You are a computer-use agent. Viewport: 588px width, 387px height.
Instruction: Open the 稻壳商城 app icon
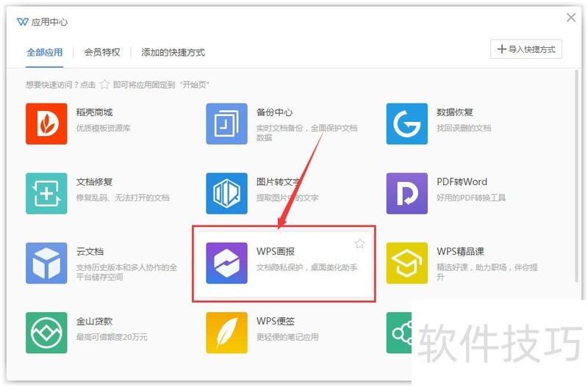(46, 123)
